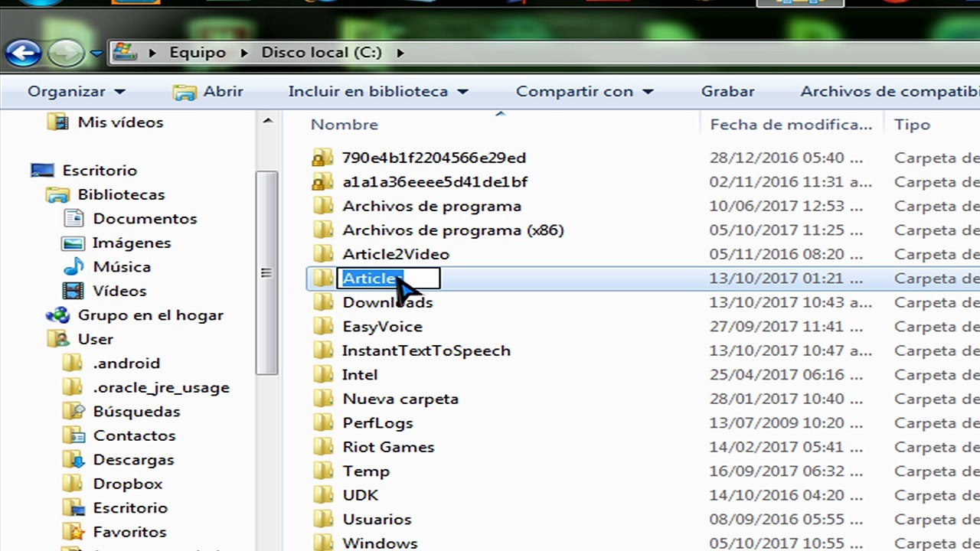Open Música library
Screen dimensions: 980x551
click(x=122, y=266)
